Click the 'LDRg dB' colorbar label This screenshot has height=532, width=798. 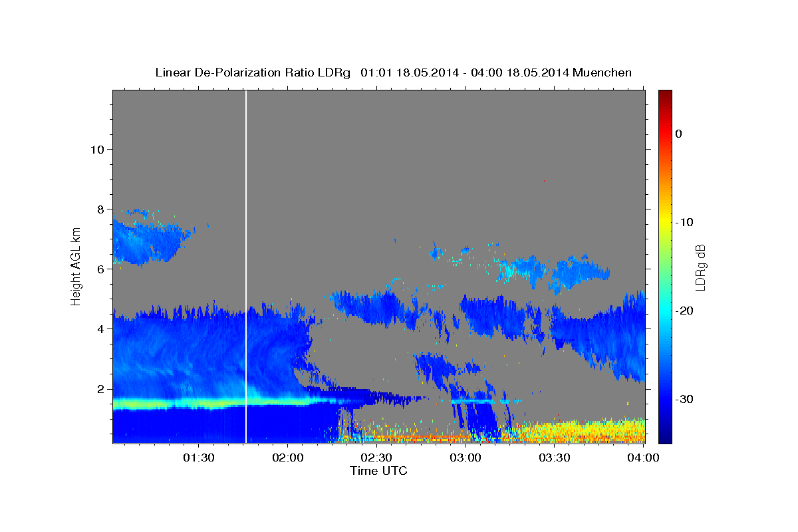700,267
